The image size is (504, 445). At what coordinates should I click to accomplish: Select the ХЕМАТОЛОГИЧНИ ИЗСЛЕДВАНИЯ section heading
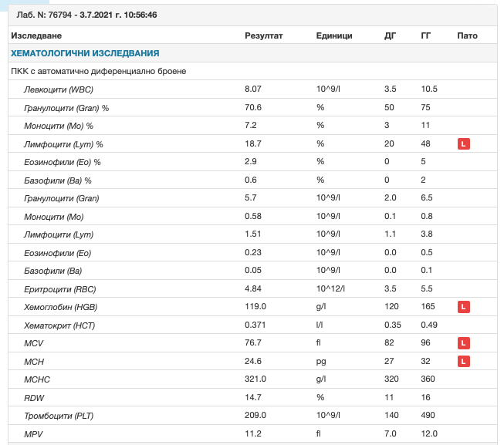(x=85, y=53)
